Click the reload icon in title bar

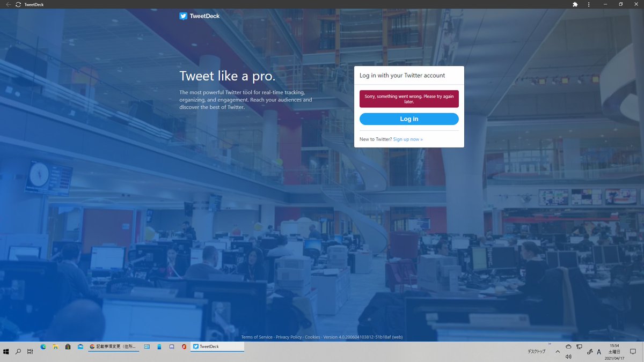(18, 4)
